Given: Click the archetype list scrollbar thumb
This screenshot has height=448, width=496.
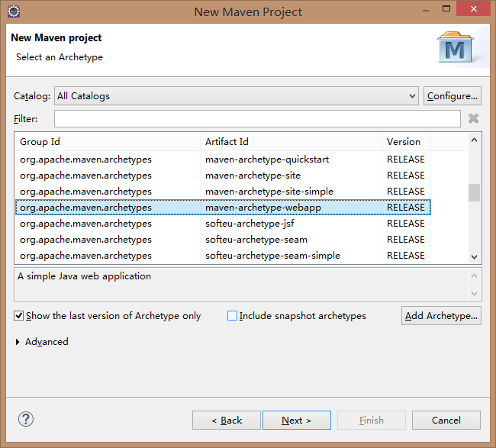Looking at the screenshot, I should pos(474,192).
